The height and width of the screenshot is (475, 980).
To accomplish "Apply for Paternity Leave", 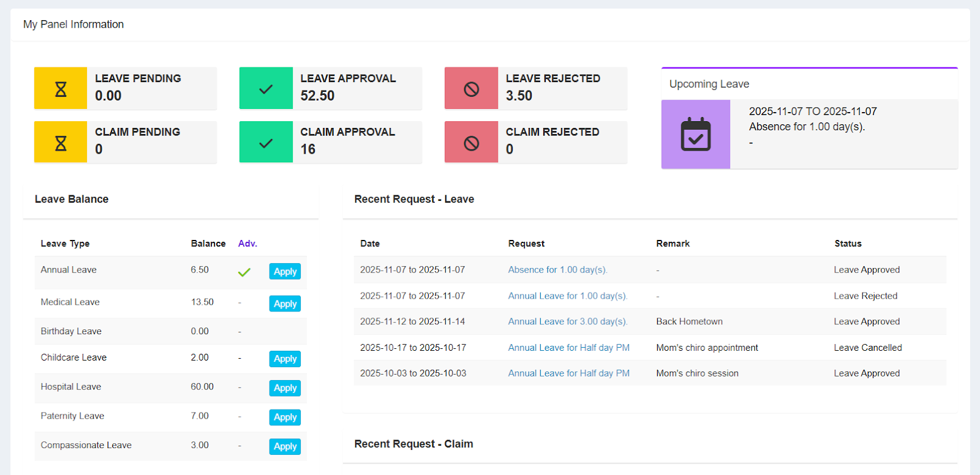I will [285, 417].
